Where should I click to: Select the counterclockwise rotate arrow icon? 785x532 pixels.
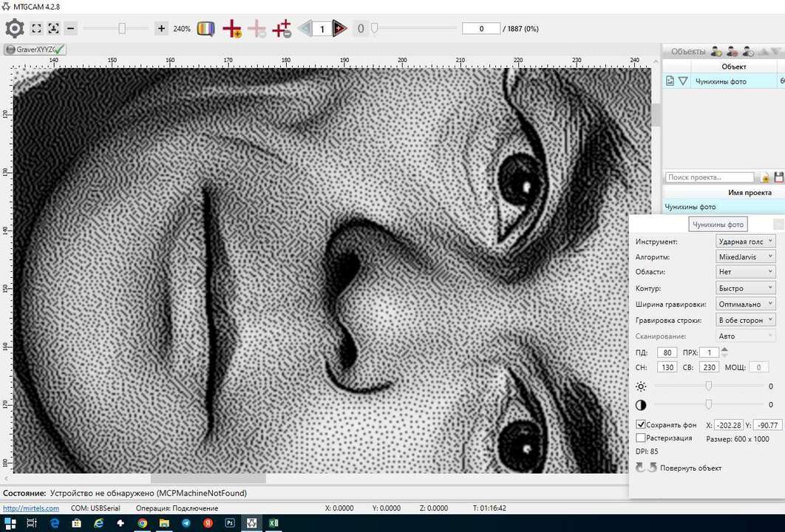[x=639, y=468]
